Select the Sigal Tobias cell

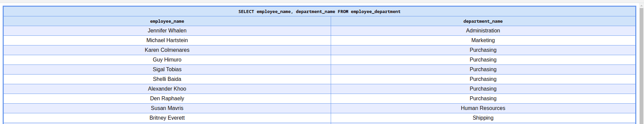pyautogui.click(x=167, y=70)
